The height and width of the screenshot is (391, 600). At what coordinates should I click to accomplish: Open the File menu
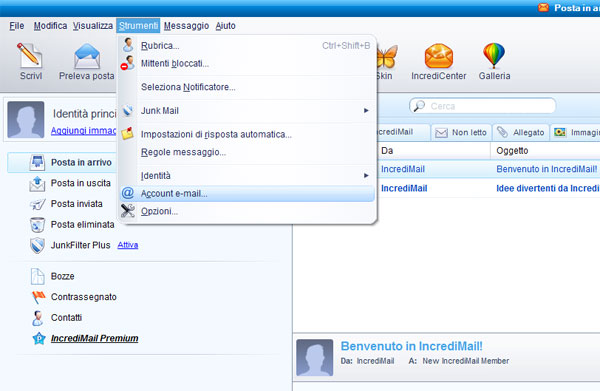click(16, 26)
